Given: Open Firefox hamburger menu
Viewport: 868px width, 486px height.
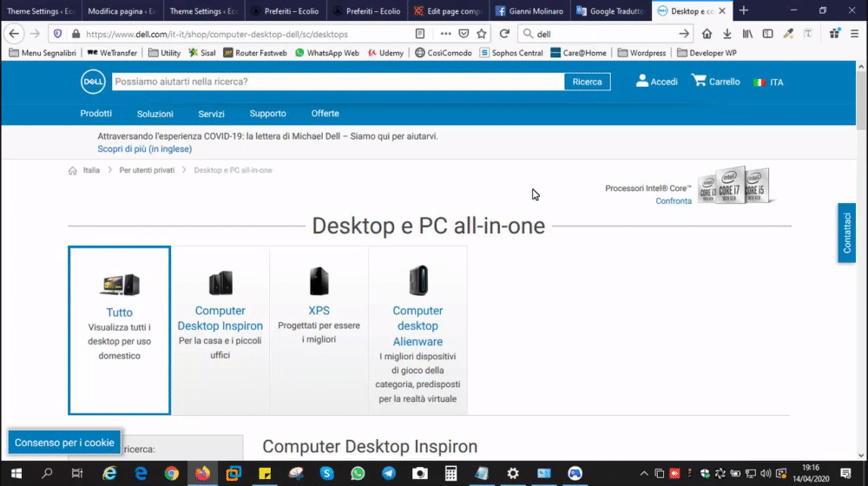Looking at the screenshot, I should click(855, 34).
